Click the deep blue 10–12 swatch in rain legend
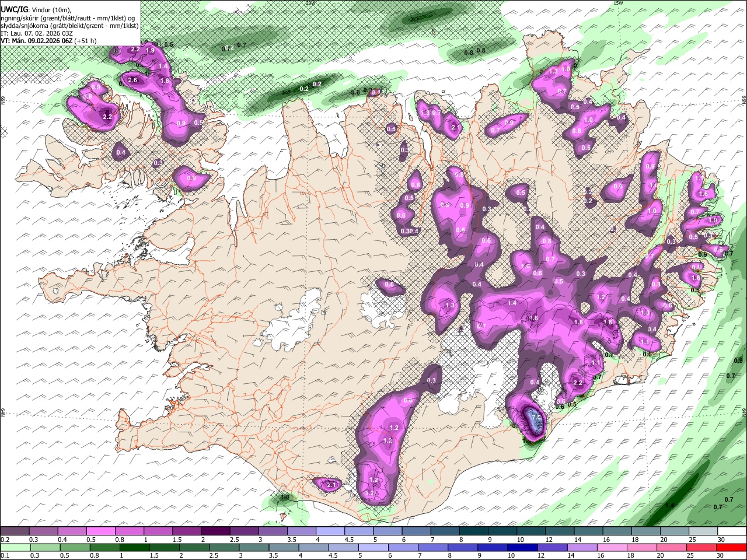Image resolution: width=747 pixels, height=560 pixels. tap(523, 547)
